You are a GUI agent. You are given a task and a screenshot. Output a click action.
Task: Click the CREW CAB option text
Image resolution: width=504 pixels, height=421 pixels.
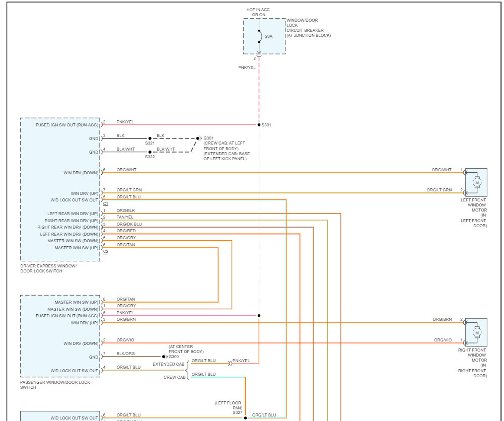point(175,377)
